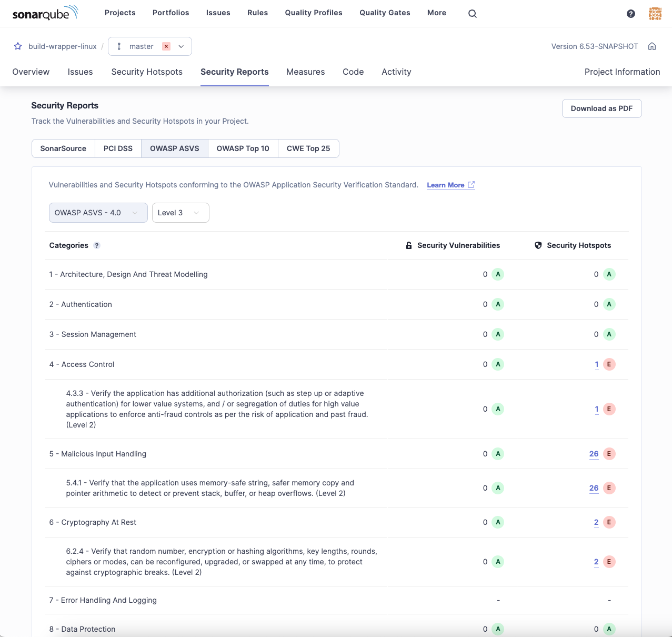672x637 pixels.
Task: Remove the master branch filter chip
Action: tap(166, 46)
